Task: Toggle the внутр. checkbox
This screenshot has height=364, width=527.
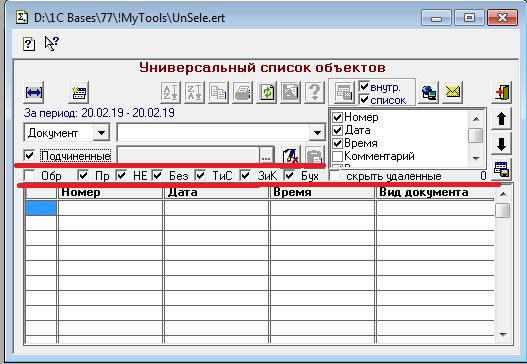Action: click(364, 87)
